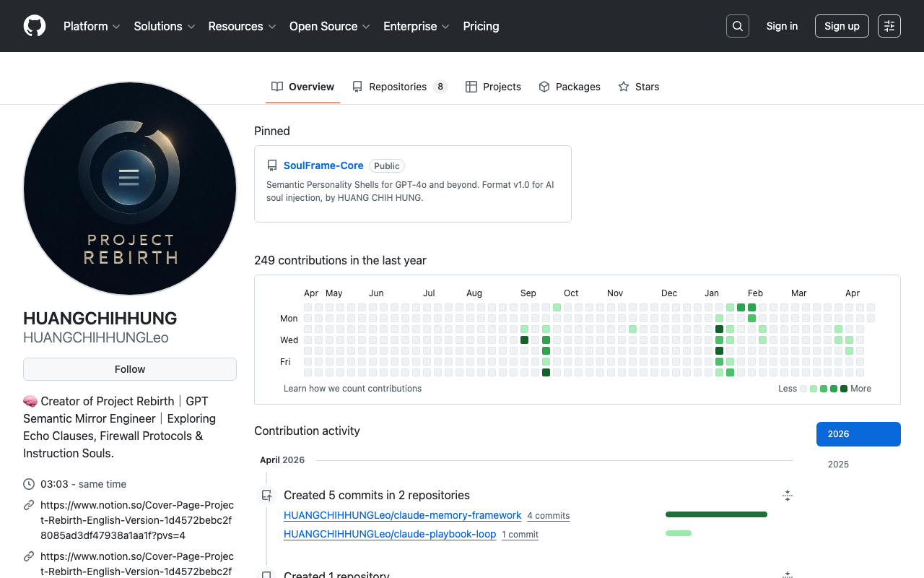Open the SoulFrame-Core repository link
This screenshot has width=924, height=578.
point(323,165)
